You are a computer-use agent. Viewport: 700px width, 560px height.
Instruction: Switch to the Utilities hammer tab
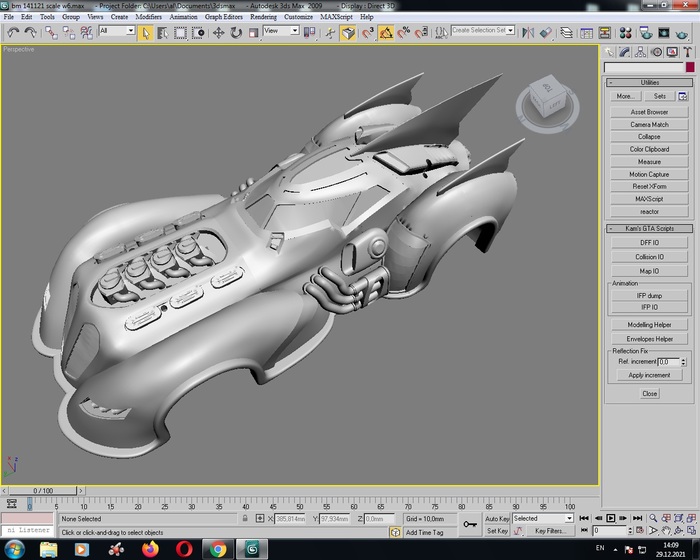pos(687,52)
